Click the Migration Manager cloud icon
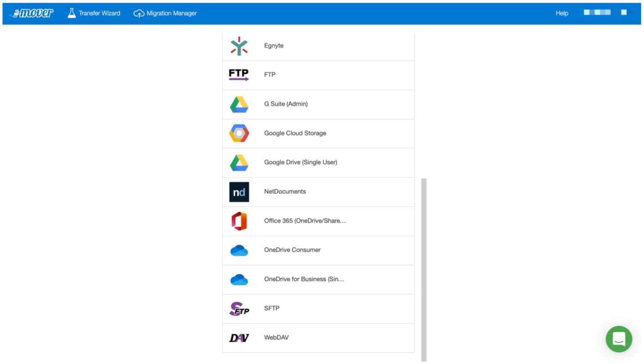644x364 pixels. point(139,14)
